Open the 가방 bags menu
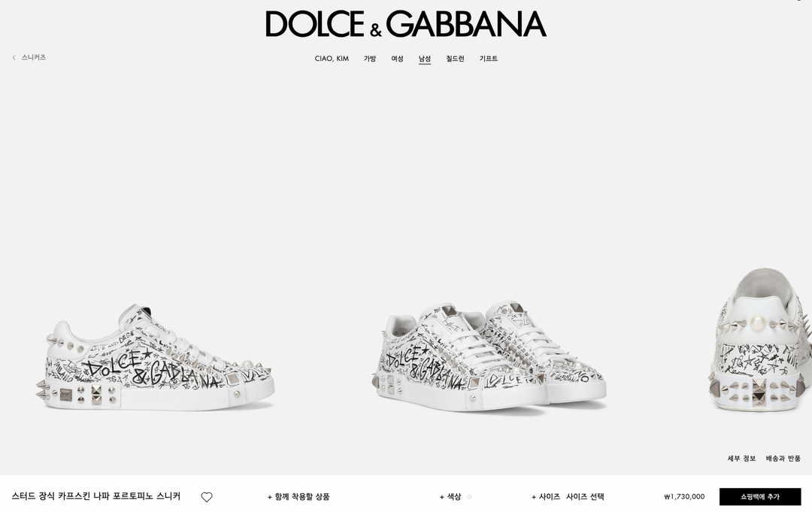 click(370, 59)
